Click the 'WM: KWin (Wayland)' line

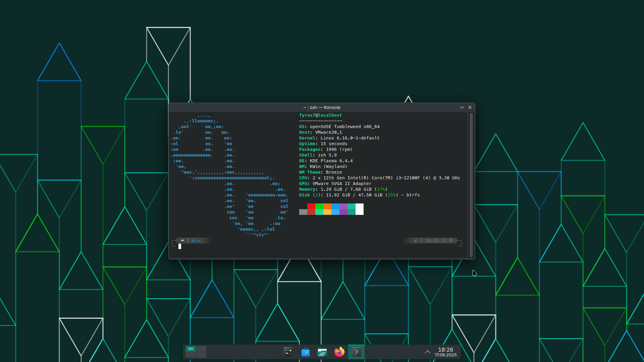pyautogui.click(x=323, y=167)
